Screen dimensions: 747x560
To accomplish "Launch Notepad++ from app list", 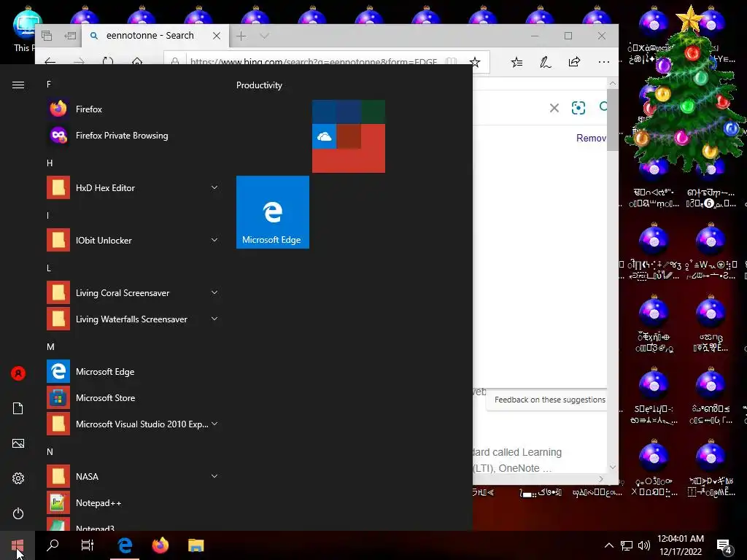I will click(x=133, y=503).
